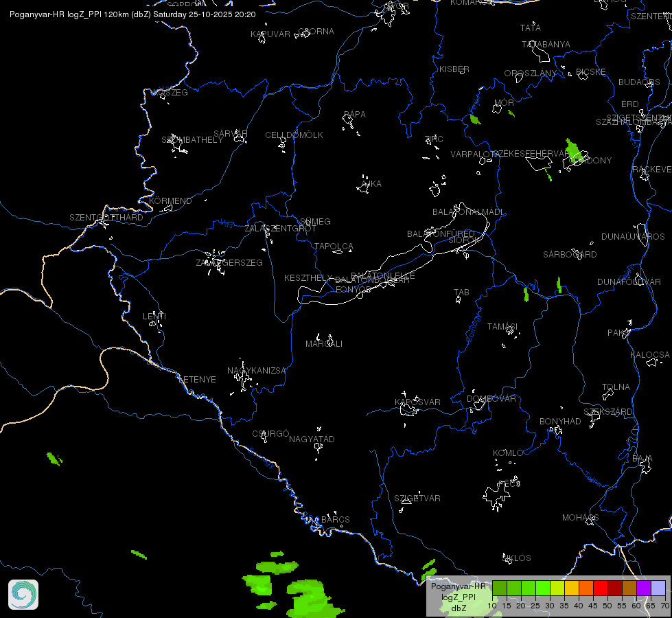Click the OROSZLÁNY label
The width and height of the screenshot is (672, 618).
531,73
